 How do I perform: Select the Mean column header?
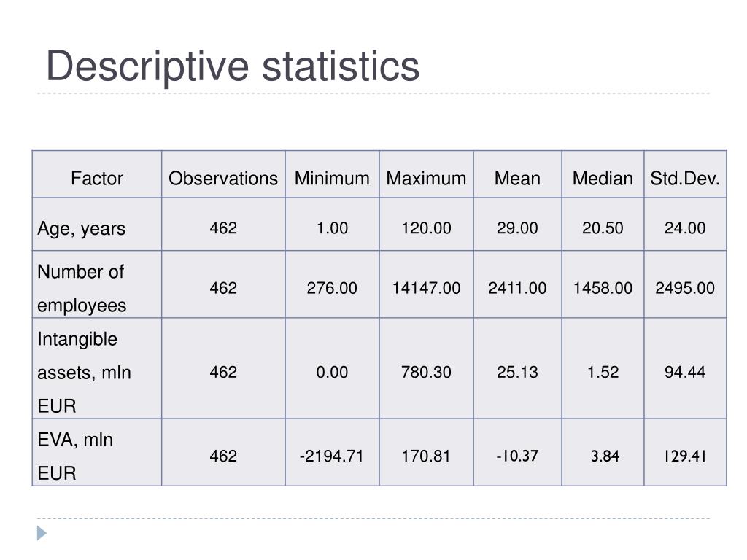(517, 179)
